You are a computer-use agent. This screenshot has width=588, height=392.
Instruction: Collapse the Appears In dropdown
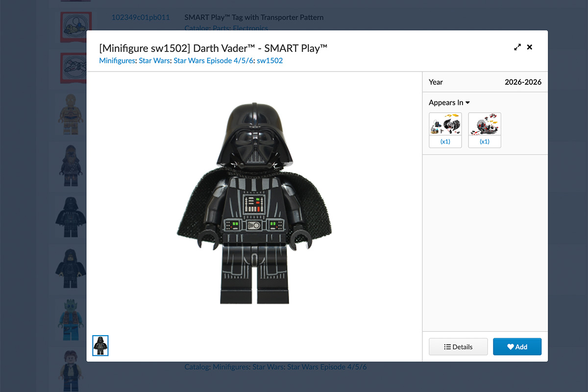tap(449, 102)
